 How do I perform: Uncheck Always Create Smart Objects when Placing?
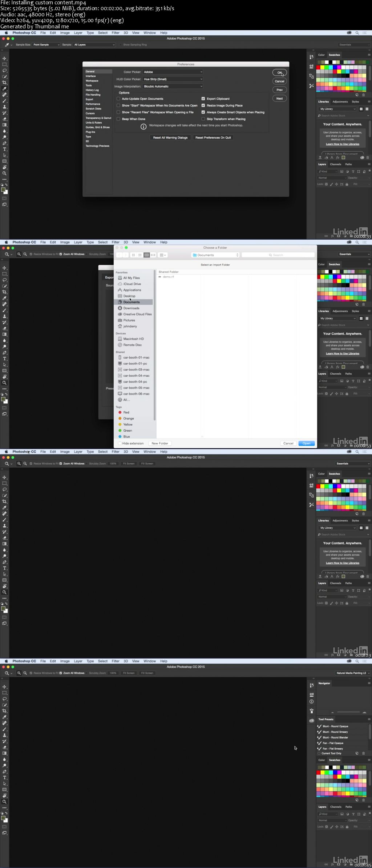point(203,112)
